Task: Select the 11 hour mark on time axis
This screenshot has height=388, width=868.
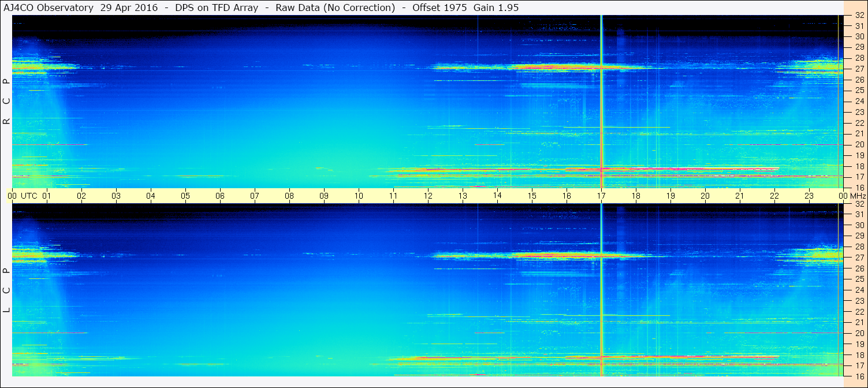Action: point(393,196)
